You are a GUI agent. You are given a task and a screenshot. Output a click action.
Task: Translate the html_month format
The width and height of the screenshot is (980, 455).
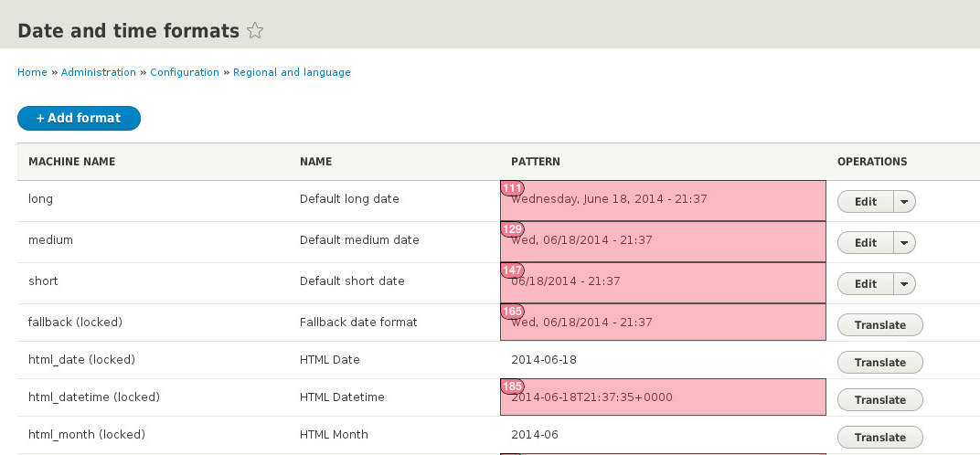pyautogui.click(x=879, y=437)
